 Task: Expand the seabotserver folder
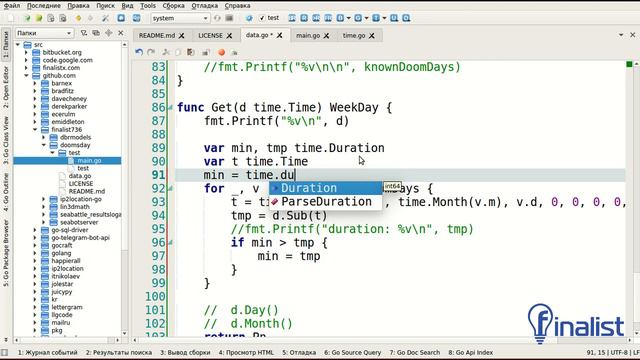pos(44,222)
